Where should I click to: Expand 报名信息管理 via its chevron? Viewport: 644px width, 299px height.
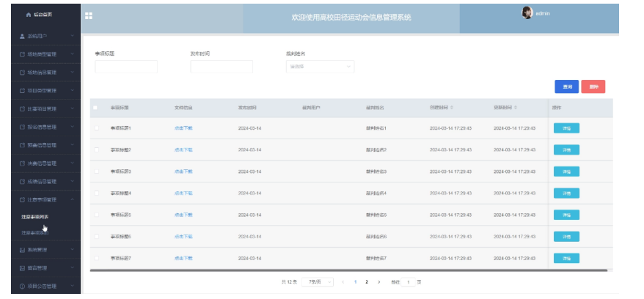[73, 127]
